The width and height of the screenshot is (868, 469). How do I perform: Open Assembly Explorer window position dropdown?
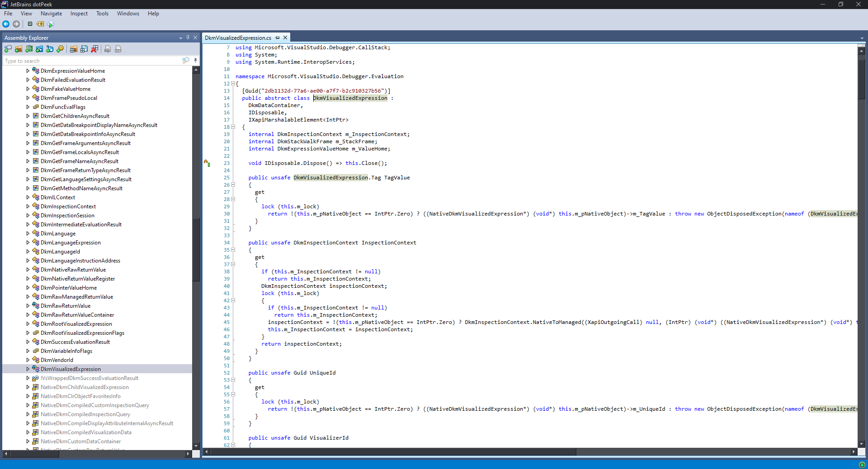(x=181, y=38)
